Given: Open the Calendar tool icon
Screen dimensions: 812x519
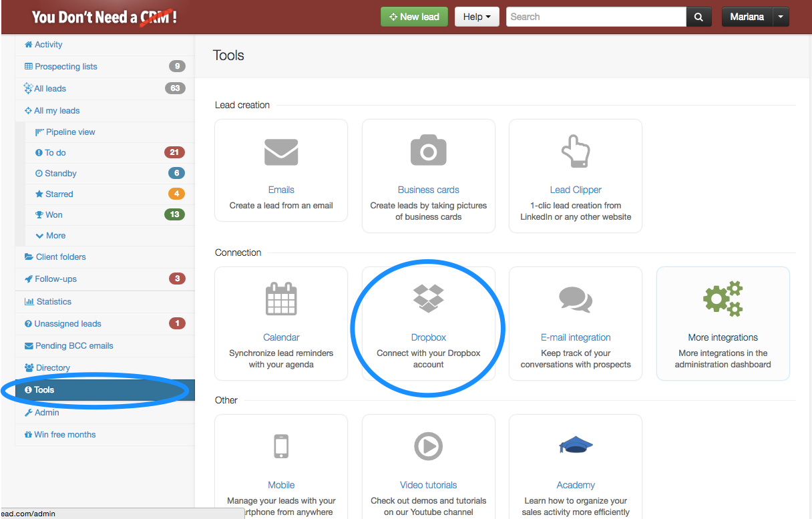Looking at the screenshot, I should [x=281, y=299].
